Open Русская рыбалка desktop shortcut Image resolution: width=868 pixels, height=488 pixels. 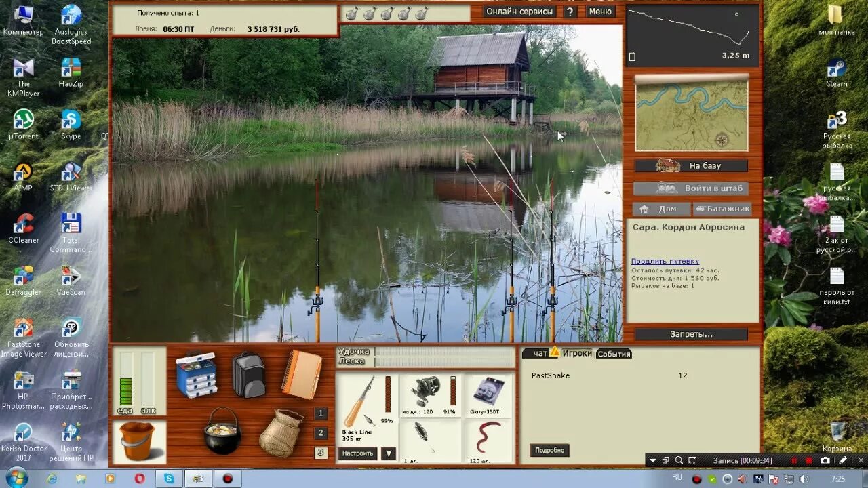(x=836, y=130)
